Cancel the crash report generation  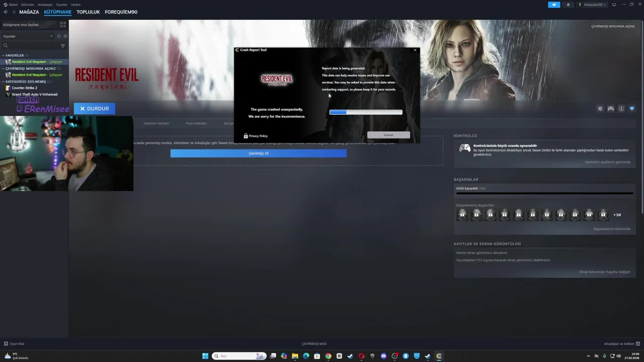click(388, 135)
